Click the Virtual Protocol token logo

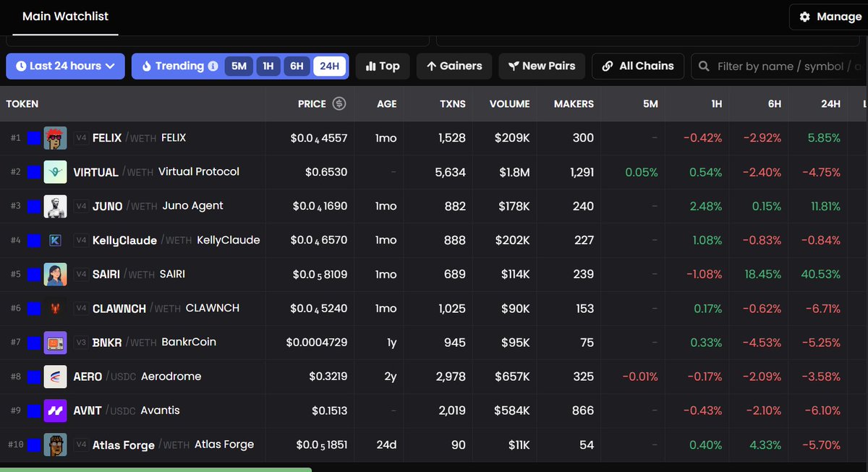(56, 172)
